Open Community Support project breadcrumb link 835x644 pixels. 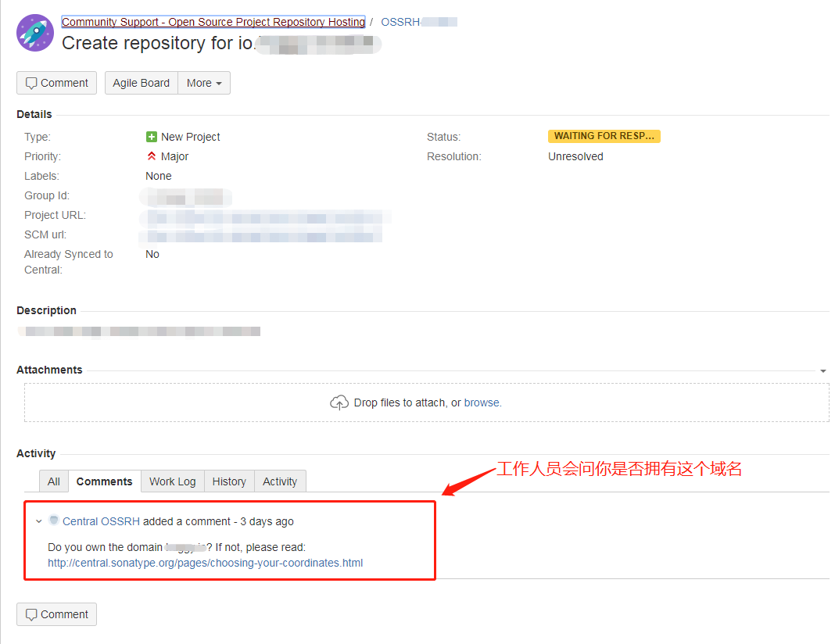[x=213, y=22]
